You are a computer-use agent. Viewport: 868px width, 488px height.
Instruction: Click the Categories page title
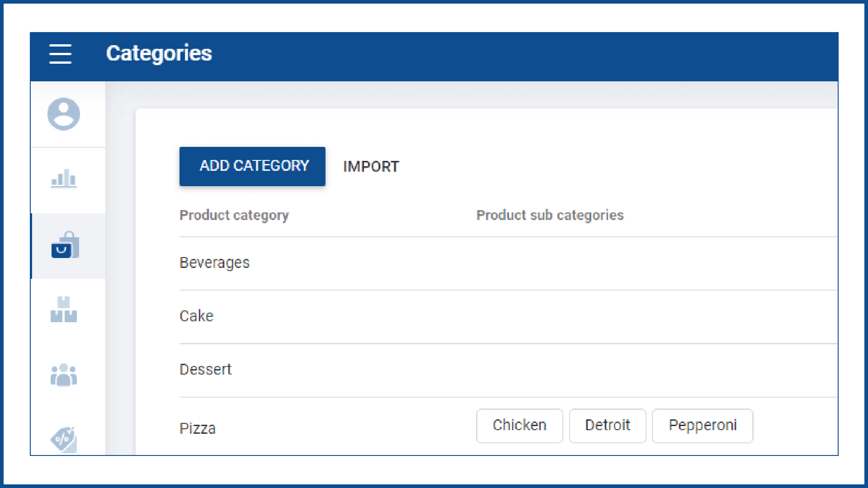click(x=159, y=53)
